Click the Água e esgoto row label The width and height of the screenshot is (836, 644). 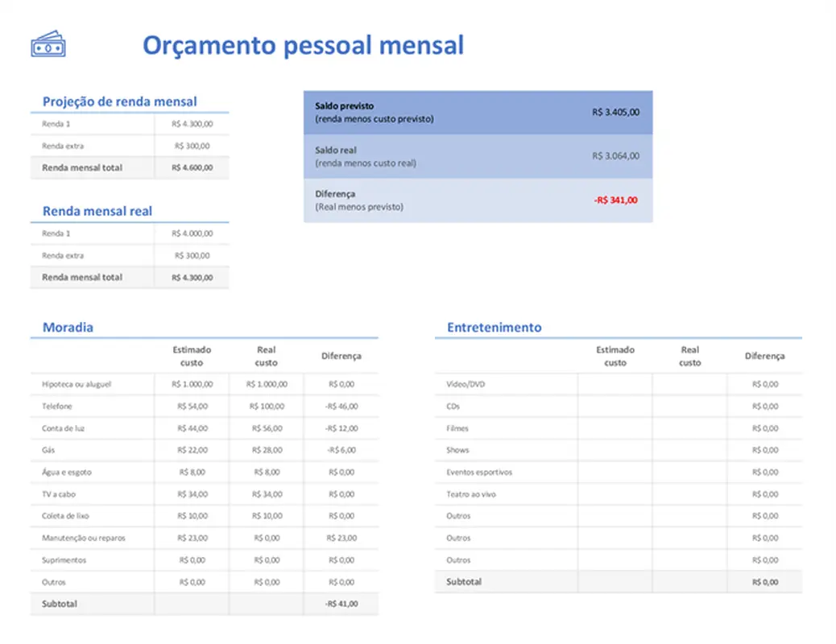tap(68, 472)
